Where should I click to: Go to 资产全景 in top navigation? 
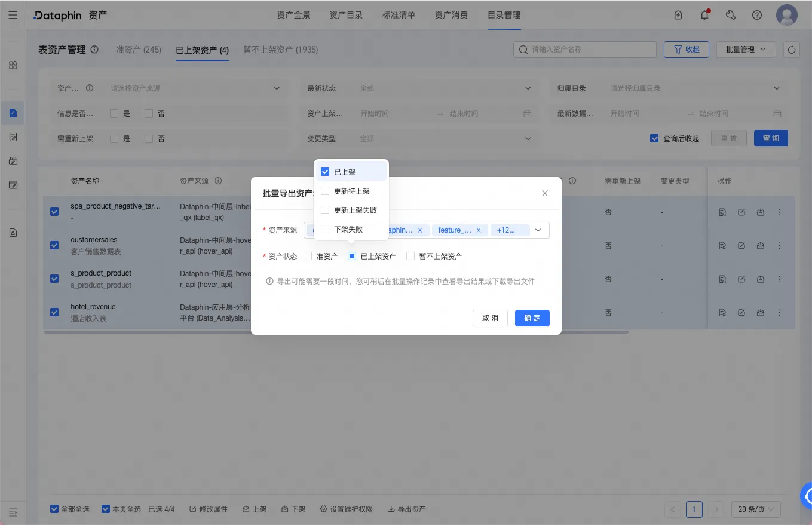(294, 15)
